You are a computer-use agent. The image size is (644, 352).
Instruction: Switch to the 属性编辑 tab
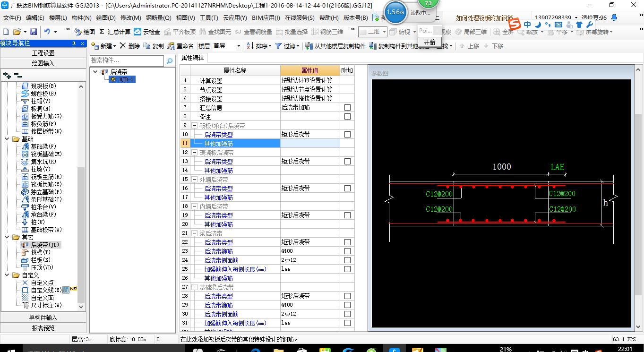click(x=193, y=58)
